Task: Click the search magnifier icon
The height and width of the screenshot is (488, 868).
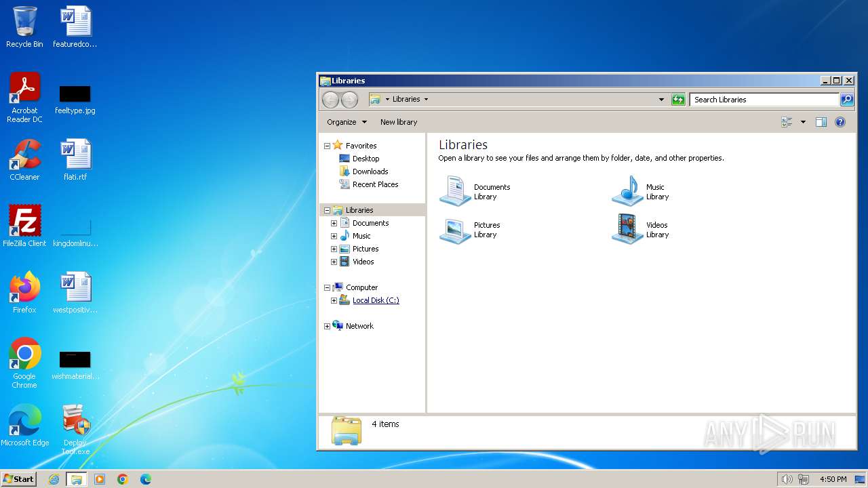Action: click(x=847, y=100)
